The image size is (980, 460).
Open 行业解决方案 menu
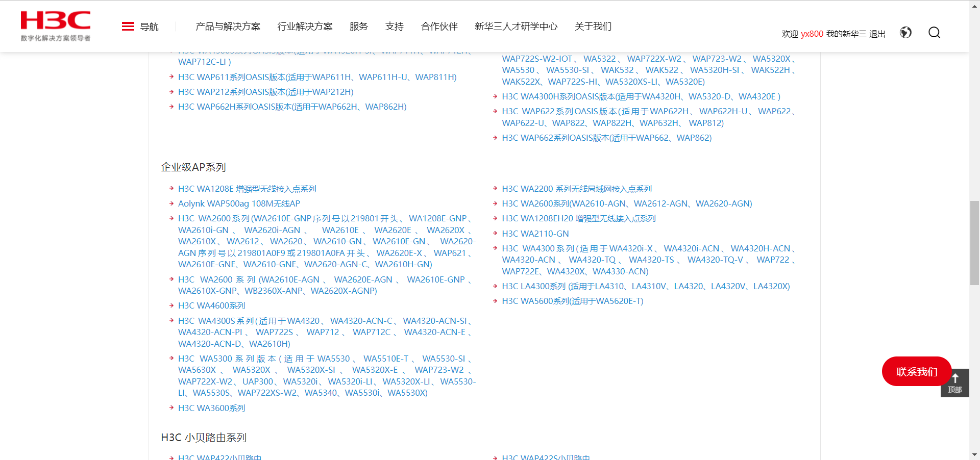305,27
